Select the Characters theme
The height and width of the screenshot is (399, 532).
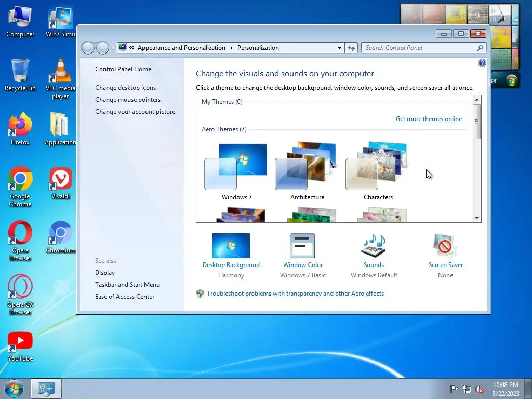pyautogui.click(x=378, y=171)
